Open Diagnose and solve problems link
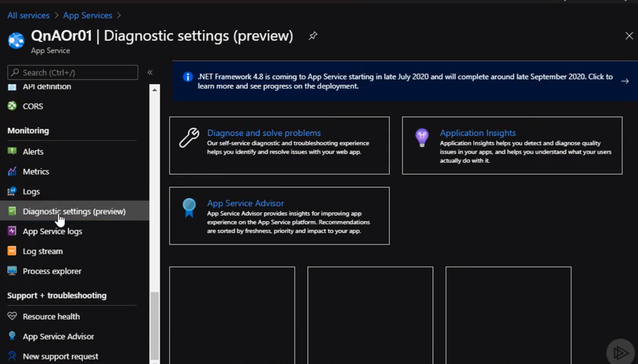Viewport: 638px width, 364px height. (x=263, y=133)
